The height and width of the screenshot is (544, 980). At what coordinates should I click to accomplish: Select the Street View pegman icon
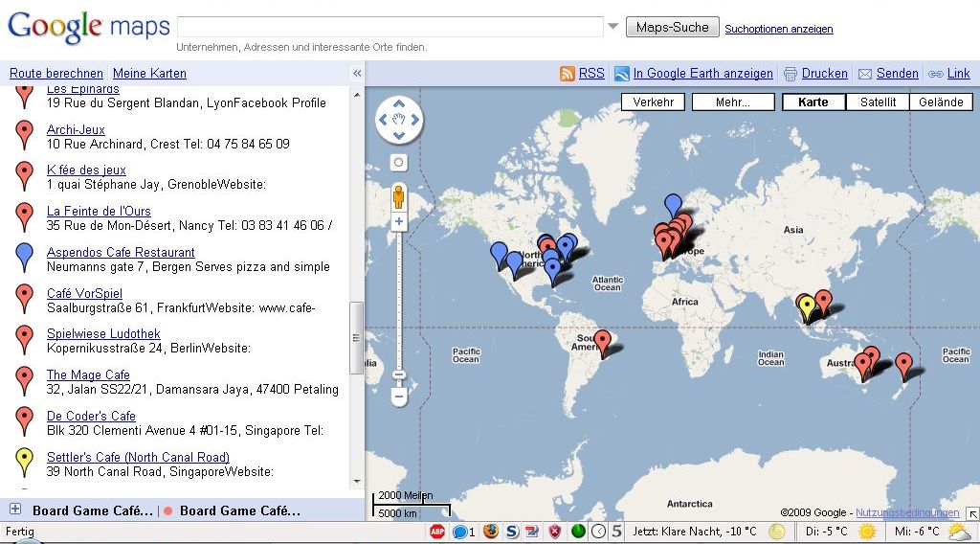(x=398, y=196)
